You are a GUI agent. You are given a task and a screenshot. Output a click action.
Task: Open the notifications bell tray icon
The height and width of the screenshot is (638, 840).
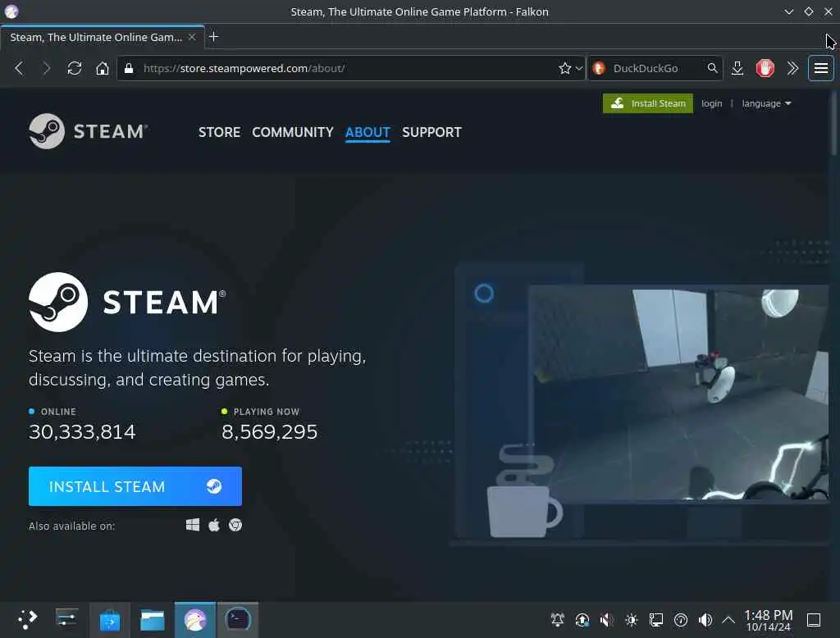click(x=557, y=620)
